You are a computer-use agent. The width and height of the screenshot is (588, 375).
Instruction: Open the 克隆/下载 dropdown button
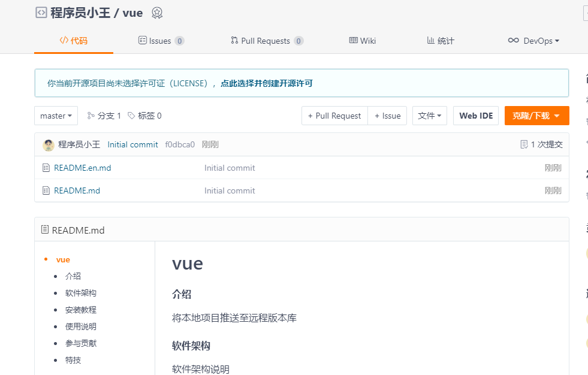tap(536, 116)
